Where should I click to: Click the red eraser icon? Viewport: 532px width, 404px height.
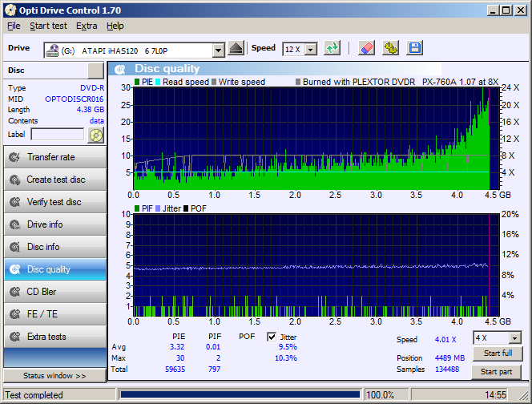pos(366,48)
